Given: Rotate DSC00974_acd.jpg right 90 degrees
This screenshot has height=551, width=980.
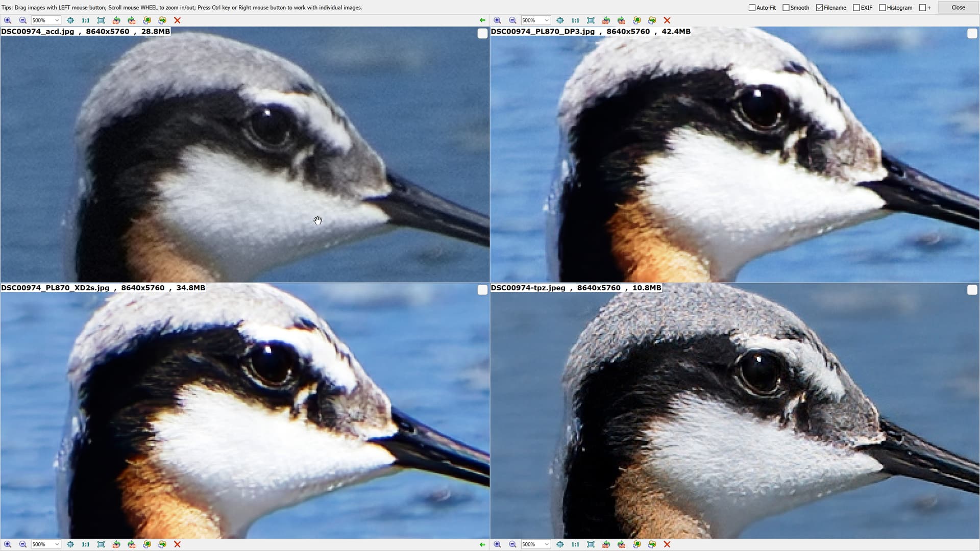Looking at the screenshot, I should 132,20.
